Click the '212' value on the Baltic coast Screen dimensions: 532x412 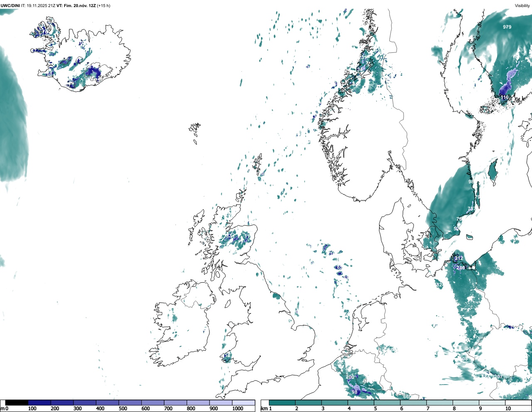pos(458,258)
